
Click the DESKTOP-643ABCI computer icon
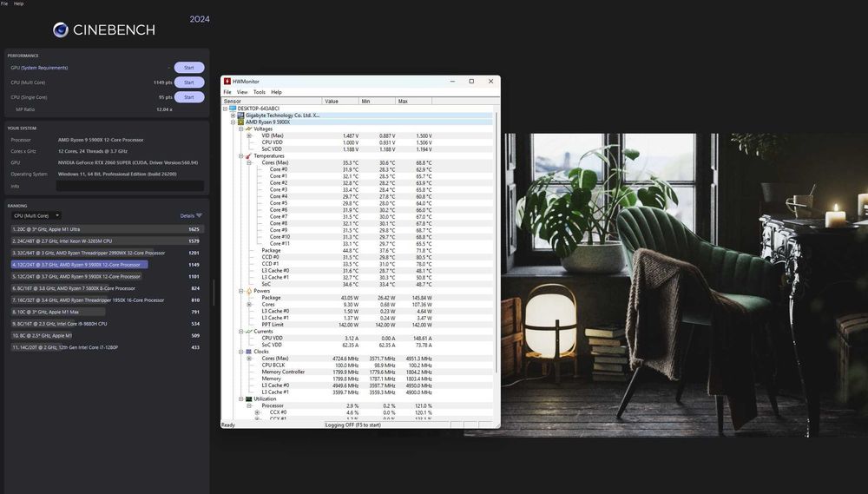coord(233,109)
